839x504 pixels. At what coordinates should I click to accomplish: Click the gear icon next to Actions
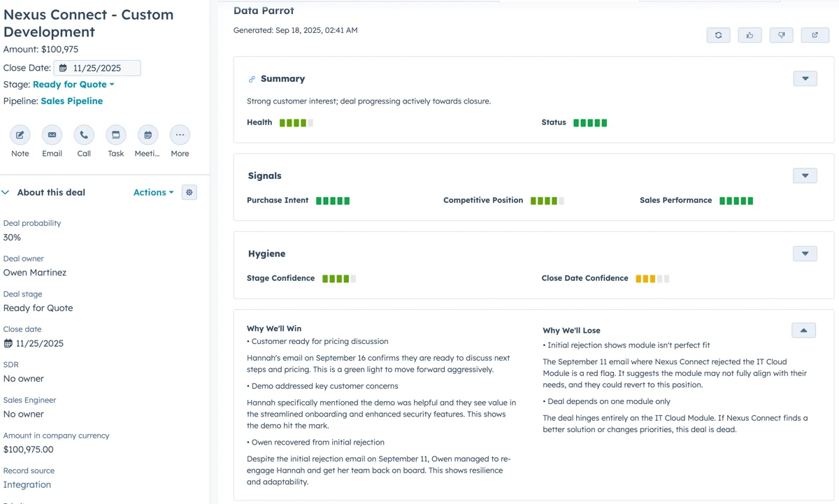pyautogui.click(x=189, y=192)
